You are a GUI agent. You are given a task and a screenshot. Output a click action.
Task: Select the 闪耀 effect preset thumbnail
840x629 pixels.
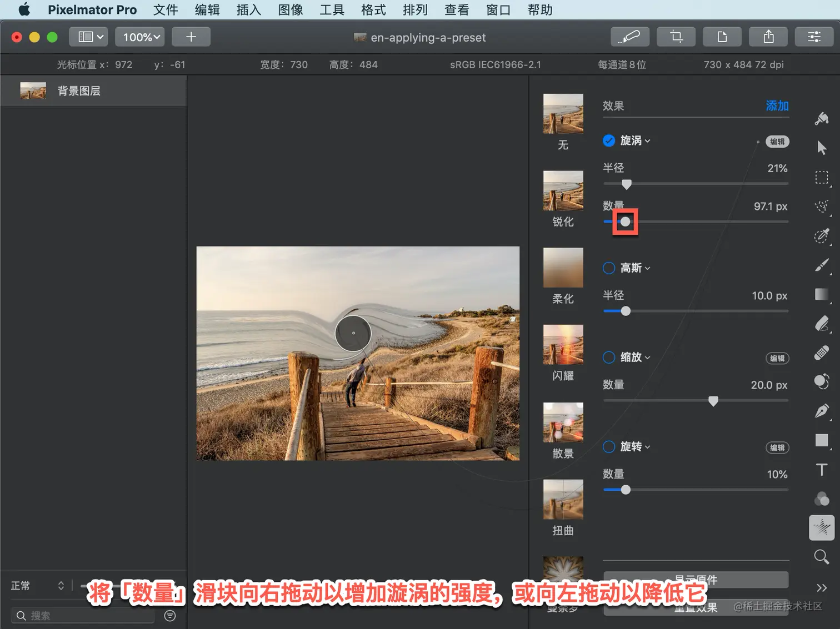tap(563, 345)
